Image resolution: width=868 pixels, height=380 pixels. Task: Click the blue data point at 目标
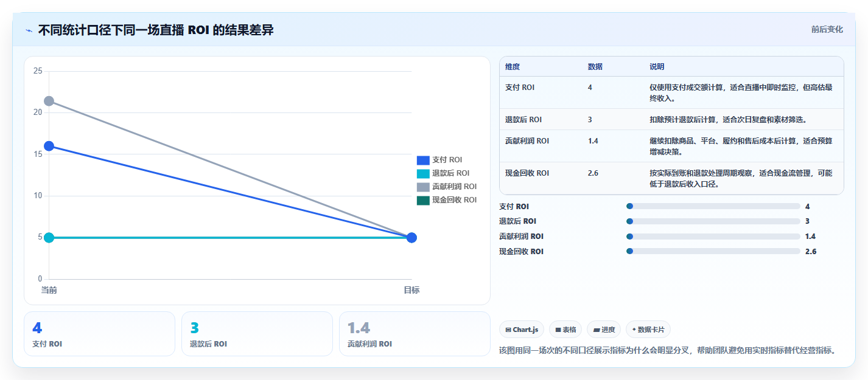[411, 237]
